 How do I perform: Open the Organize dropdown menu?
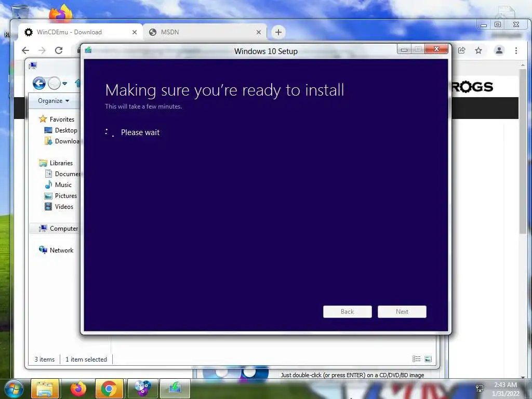[54, 101]
